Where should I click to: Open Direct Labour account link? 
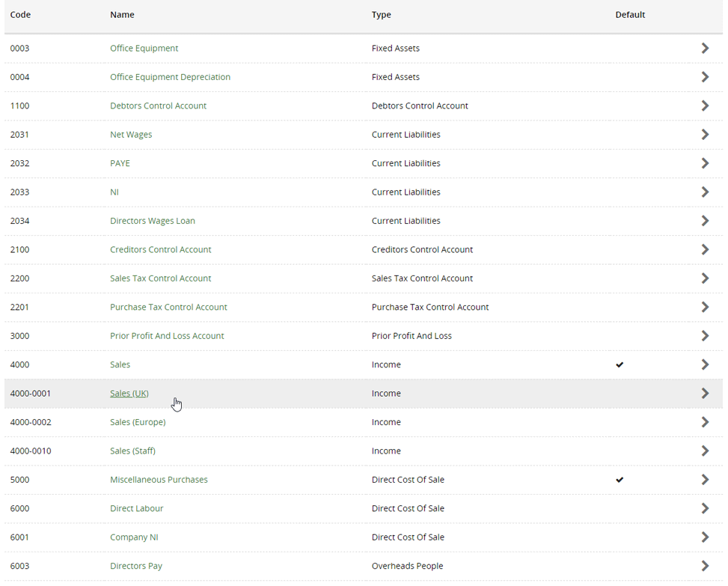[136, 508]
